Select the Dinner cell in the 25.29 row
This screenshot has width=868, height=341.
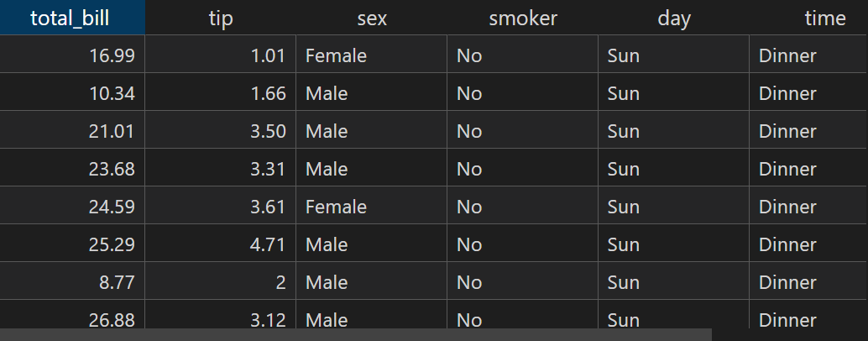click(x=808, y=244)
